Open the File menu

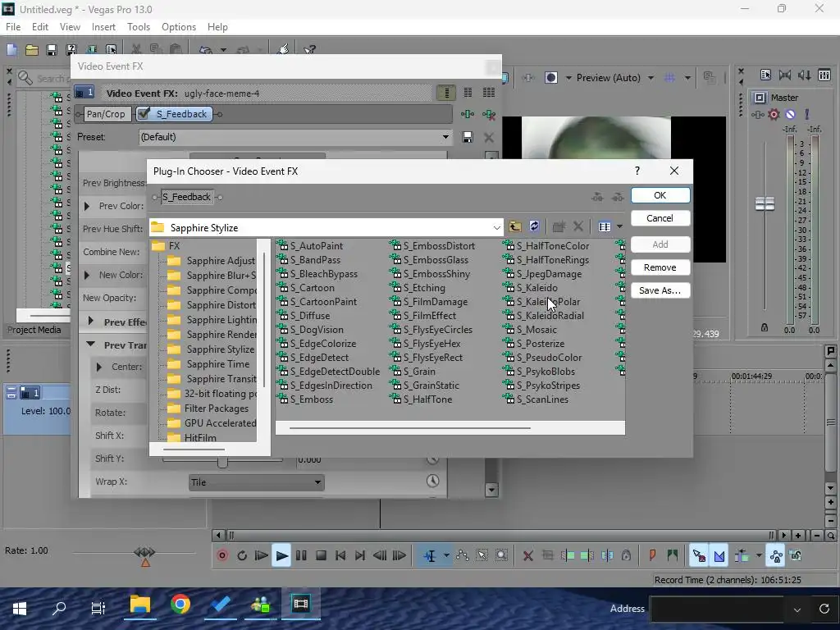(x=13, y=27)
